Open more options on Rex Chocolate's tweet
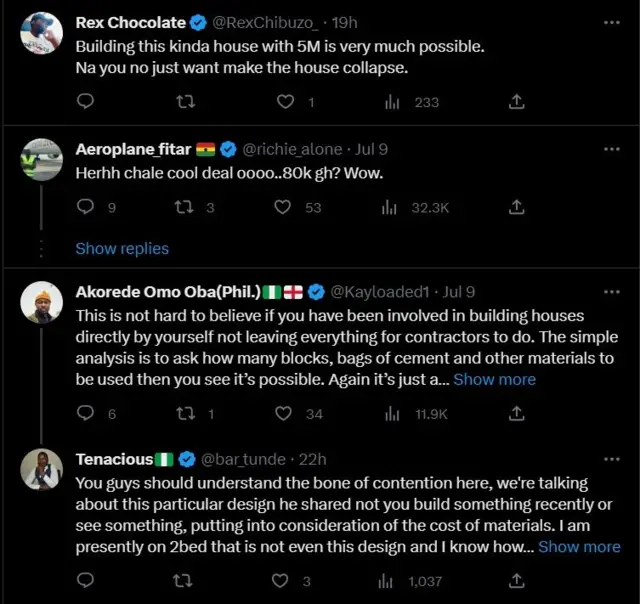 coord(612,21)
